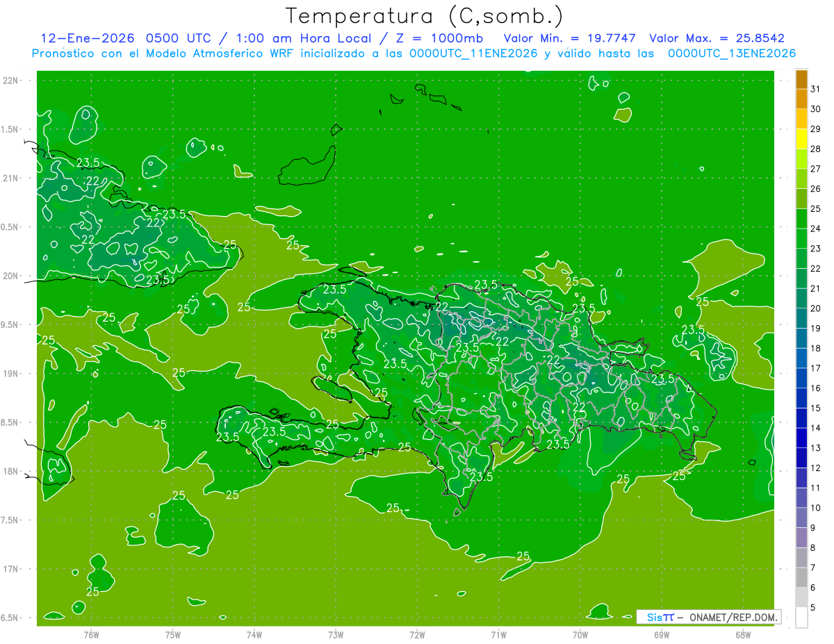Click the yellow swatch between 28 and 29
834x644 pixels.
(801, 139)
